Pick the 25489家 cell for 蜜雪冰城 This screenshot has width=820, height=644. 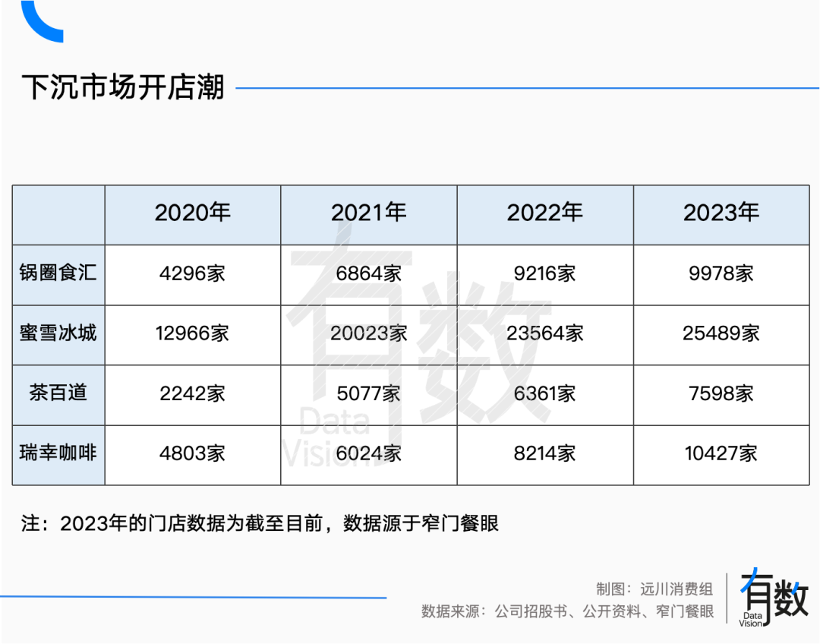[x=721, y=335]
